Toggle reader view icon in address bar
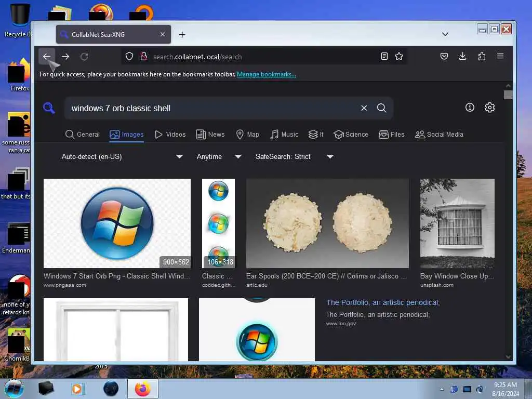 click(384, 56)
